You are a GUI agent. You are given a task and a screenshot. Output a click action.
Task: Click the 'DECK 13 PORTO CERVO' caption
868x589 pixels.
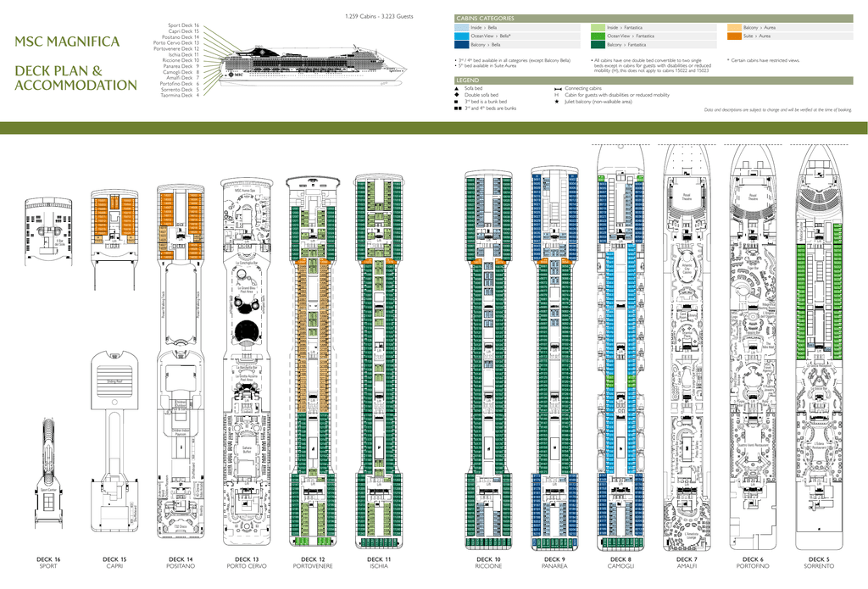point(247,563)
